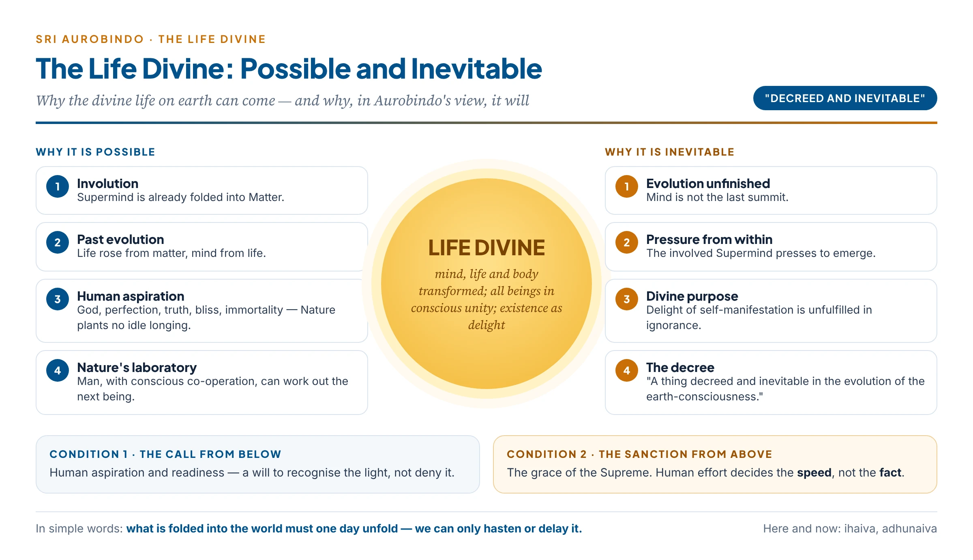Image resolution: width=973 pixels, height=560 pixels.
Task: Select the Pressure from within card heading
Action: pyautogui.click(x=709, y=239)
